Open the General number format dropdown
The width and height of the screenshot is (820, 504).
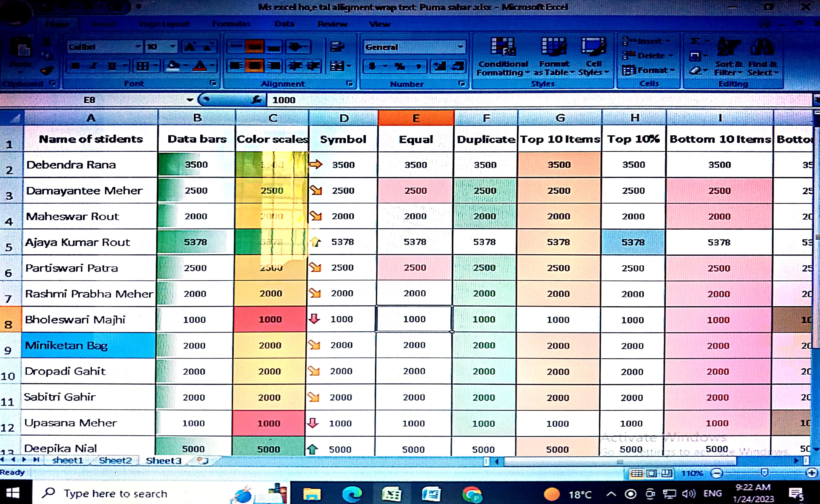[460, 47]
